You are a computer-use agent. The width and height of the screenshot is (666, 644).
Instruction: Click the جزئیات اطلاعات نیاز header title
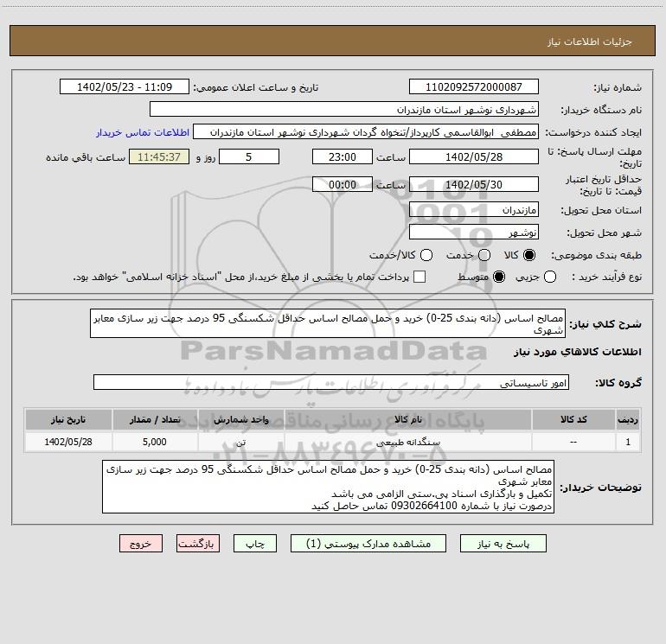coord(590,41)
